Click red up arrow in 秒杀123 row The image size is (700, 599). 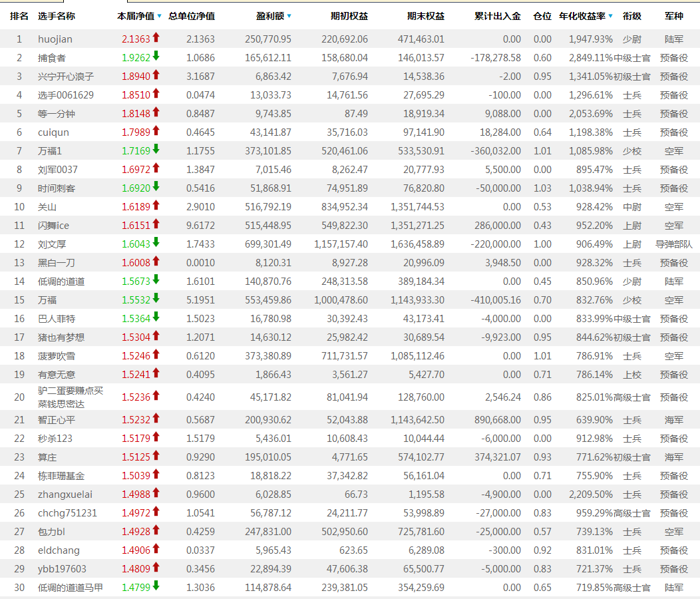tap(156, 437)
